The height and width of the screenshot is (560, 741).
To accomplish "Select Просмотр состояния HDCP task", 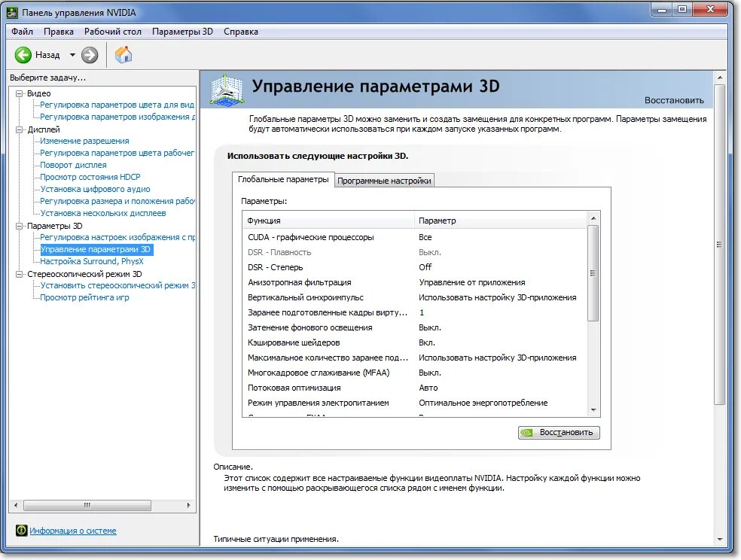I will coord(90,177).
